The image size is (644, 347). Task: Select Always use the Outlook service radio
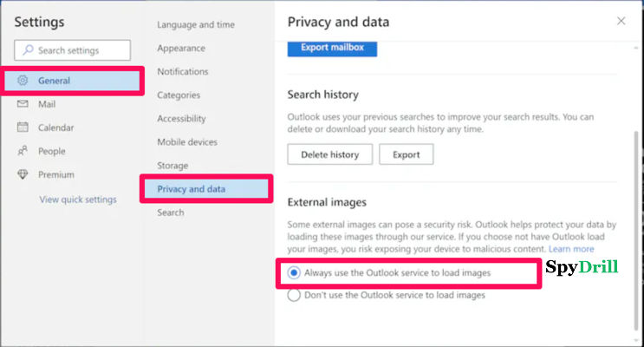[294, 272]
